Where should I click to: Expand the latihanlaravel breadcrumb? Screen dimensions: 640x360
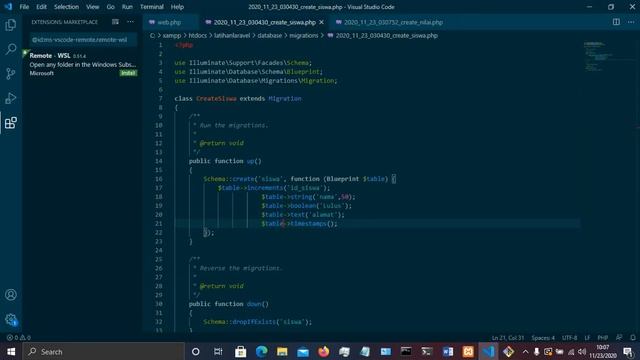pos(232,36)
